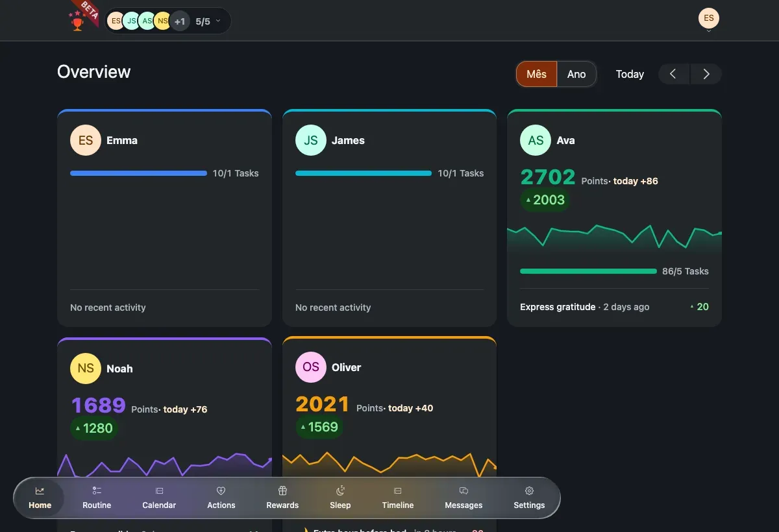The image size is (779, 532).
Task: Click the +1 more members badge
Action: tap(180, 21)
